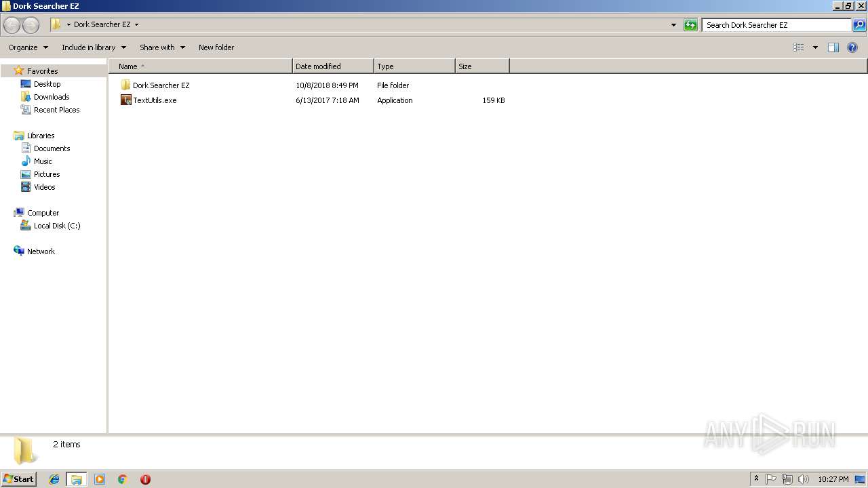Sort by the Type column header
The width and height of the screenshot is (868, 488).
[x=414, y=66]
